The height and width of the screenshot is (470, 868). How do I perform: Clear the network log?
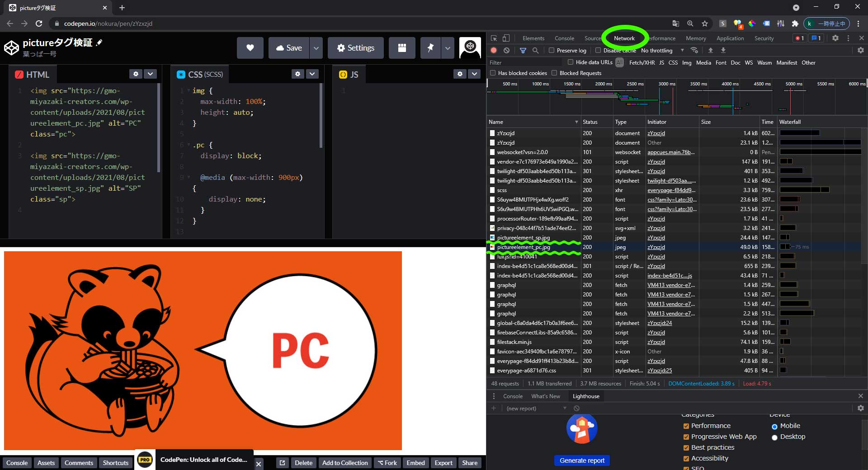click(x=506, y=51)
